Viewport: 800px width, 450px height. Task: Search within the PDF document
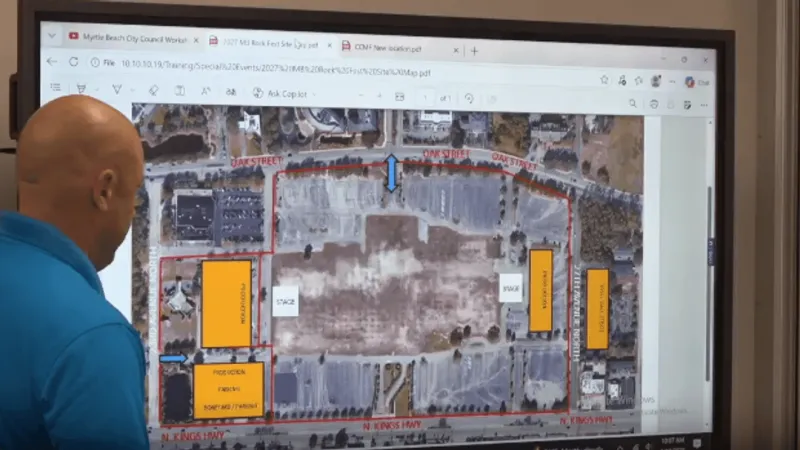tap(633, 104)
